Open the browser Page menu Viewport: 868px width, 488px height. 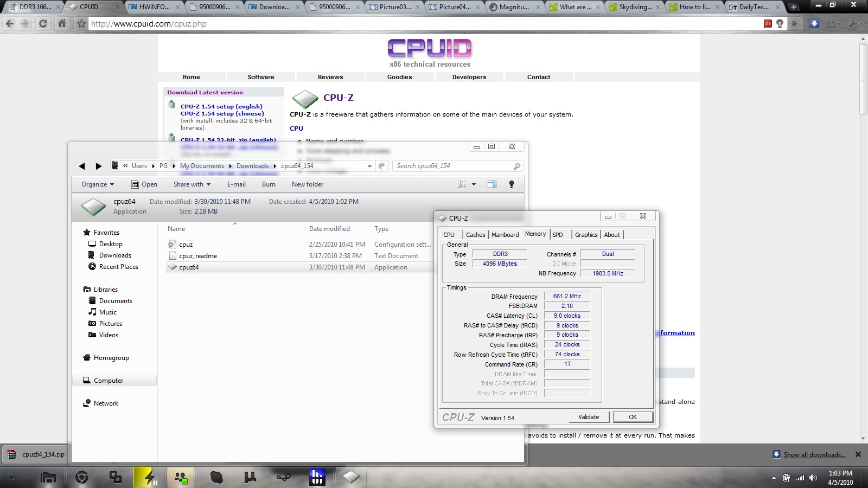pos(834,24)
